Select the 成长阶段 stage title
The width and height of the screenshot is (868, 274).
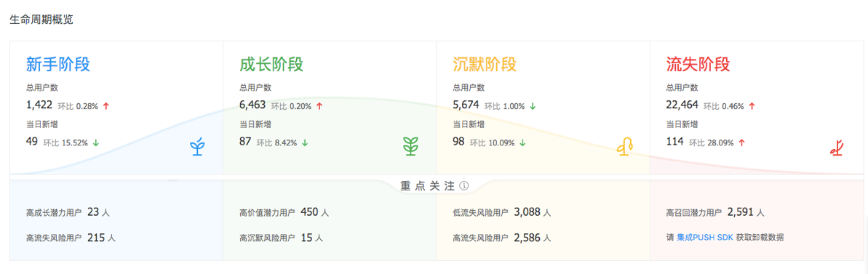click(271, 65)
